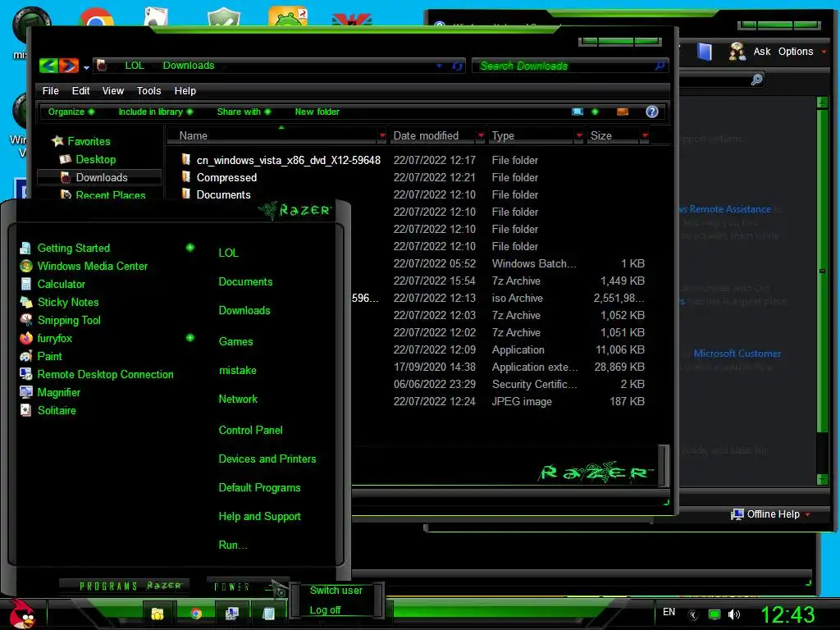Image resolution: width=840 pixels, height=630 pixels.
Task: Choose Switch user
Action: coord(336,591)
